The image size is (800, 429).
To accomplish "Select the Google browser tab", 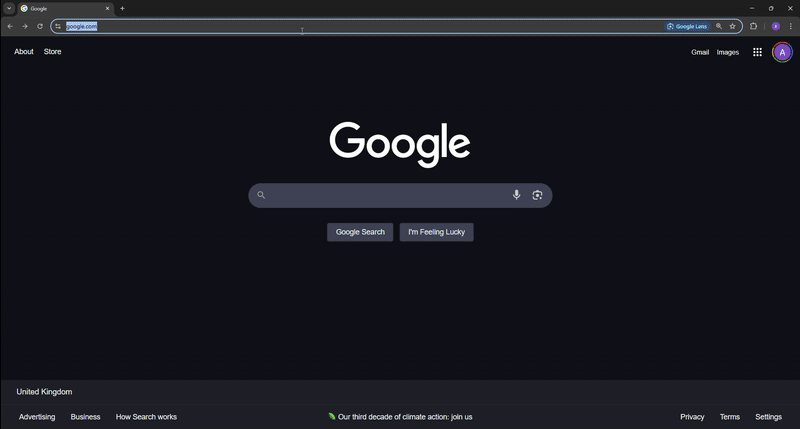I will click(x=64, y=8).
